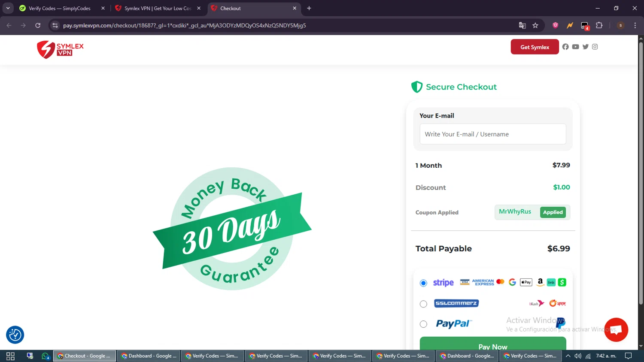Open the tab search dropdown arrow

(8, 8)
